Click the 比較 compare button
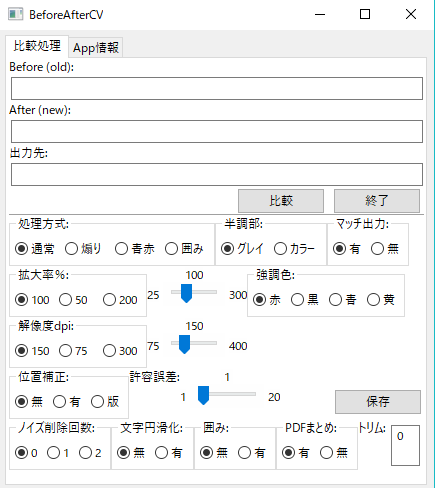The height and width of the screenshot is (488, 435). coord(281,201)
